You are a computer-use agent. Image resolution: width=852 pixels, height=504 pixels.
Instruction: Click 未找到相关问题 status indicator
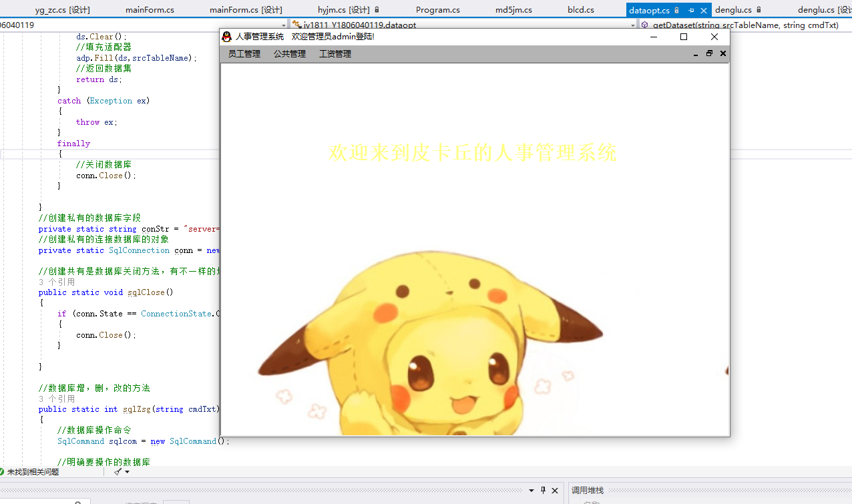33,472
